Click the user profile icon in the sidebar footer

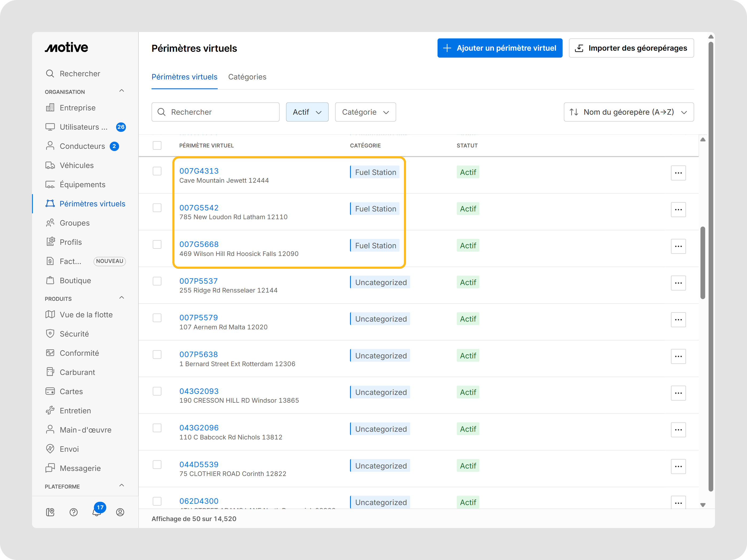120,512
